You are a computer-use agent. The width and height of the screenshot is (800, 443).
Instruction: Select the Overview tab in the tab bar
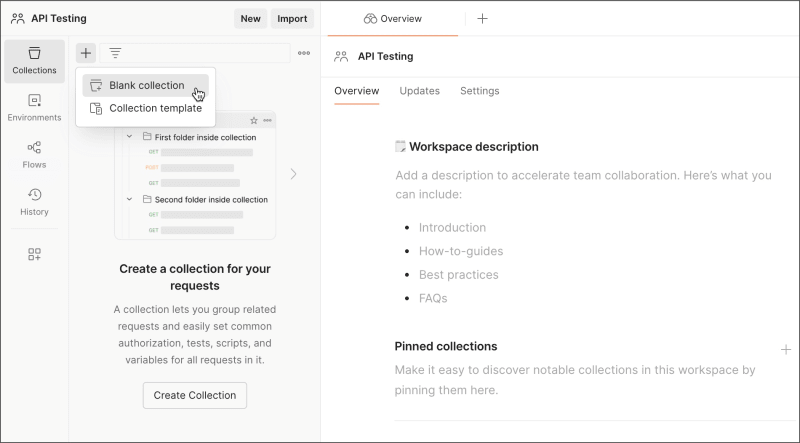[x=393, y=19]
